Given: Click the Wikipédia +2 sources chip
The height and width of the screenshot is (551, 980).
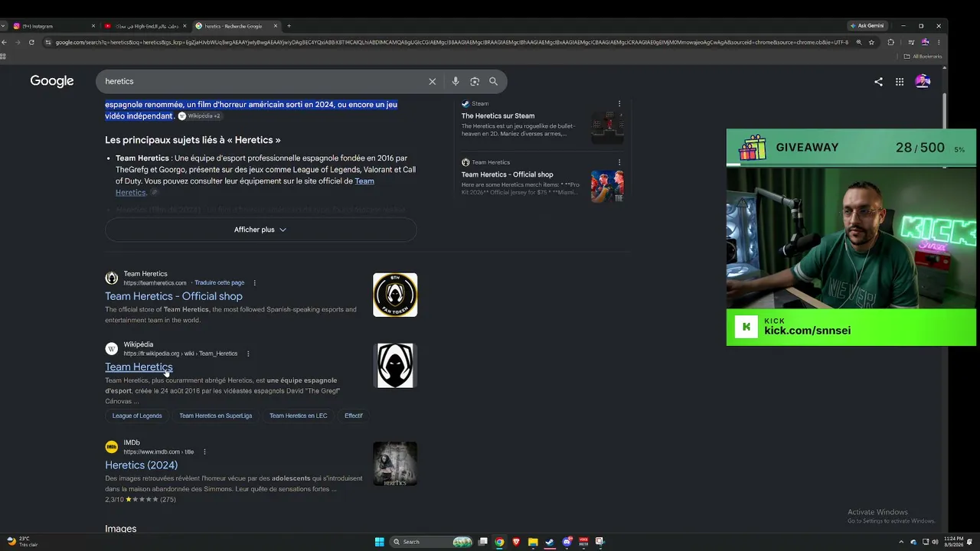Looking at the screenshot, I should (x=199, y=116).
